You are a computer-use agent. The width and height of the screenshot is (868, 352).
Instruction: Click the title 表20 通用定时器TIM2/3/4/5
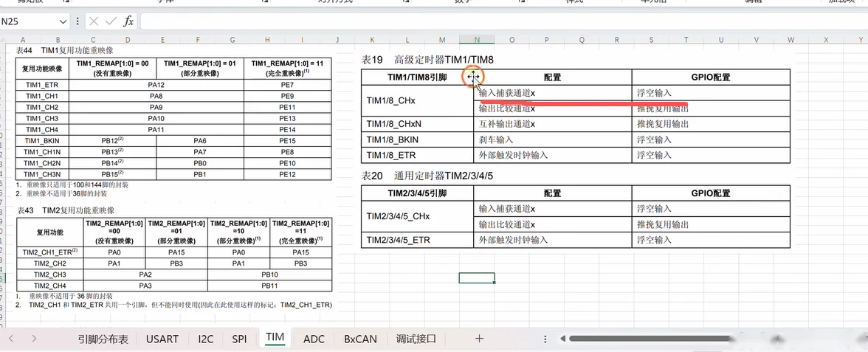click(427, 176)
